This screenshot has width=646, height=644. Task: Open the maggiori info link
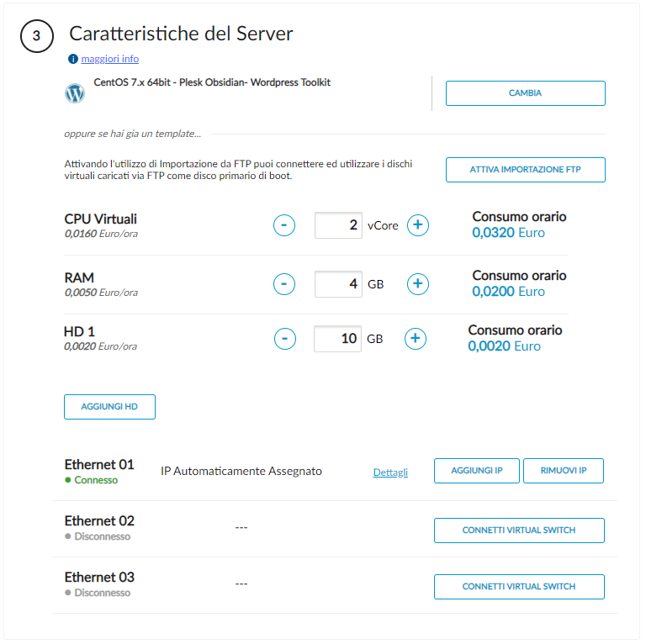tap(110, 60)
